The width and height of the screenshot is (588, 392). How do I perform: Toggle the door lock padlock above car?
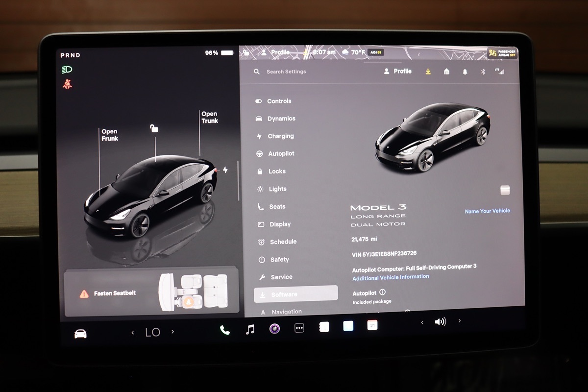pyautogui.click(x=154, y=128)
